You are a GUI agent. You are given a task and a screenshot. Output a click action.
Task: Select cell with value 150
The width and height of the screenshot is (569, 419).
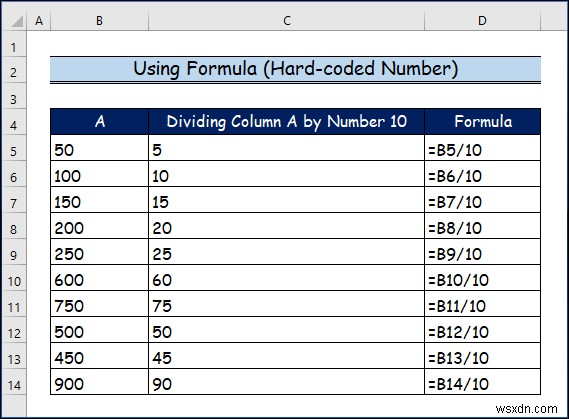coord(99,200)
